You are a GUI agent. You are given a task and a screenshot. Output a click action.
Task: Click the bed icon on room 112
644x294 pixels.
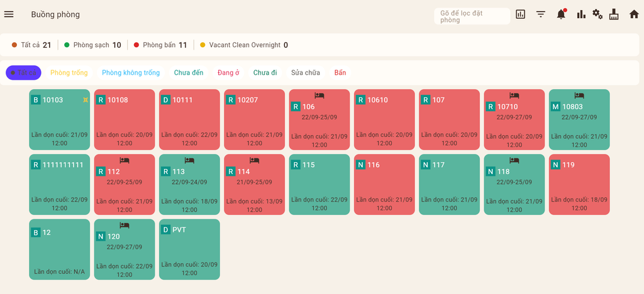(125, 160)
